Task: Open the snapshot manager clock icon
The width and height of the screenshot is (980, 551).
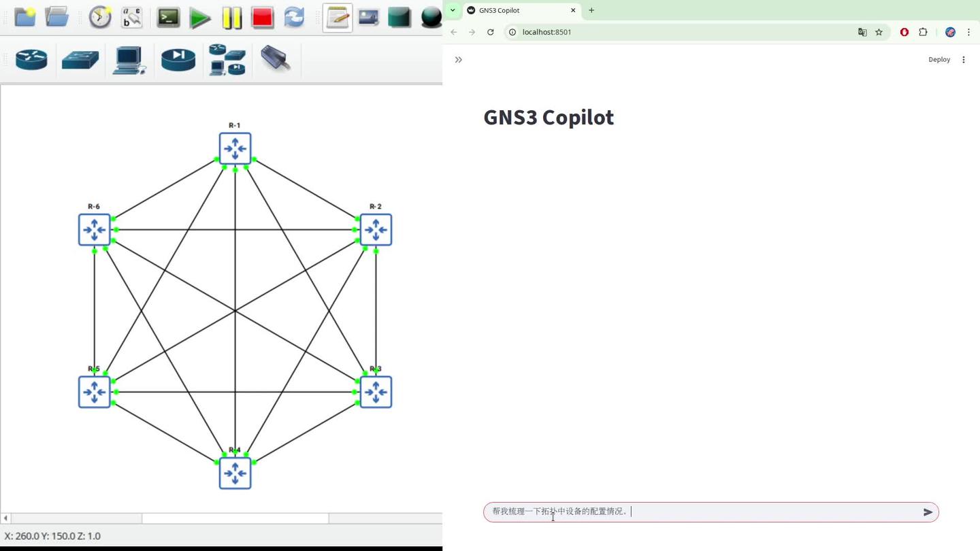Action: 100,17
